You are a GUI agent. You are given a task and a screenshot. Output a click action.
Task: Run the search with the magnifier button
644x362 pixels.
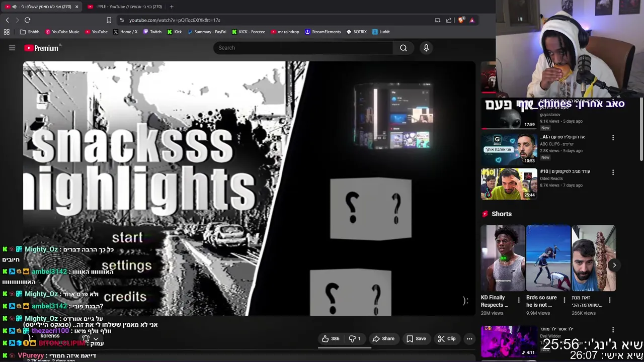(404, 48)
